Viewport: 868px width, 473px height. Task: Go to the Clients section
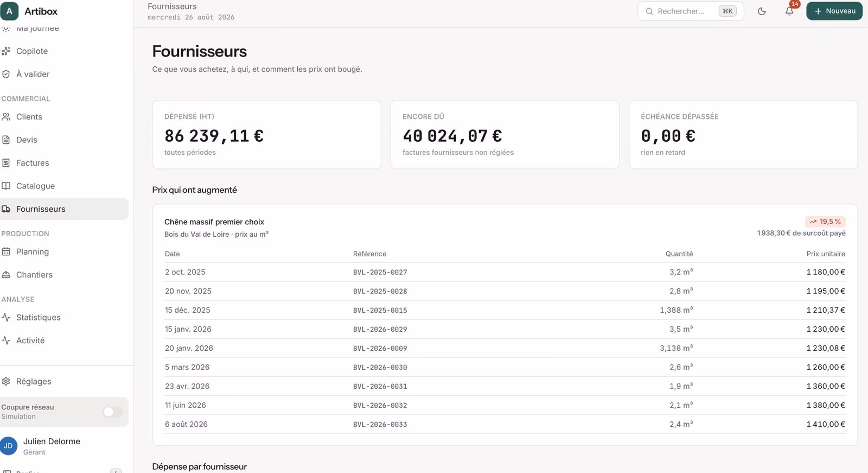(x=64, y=117)
